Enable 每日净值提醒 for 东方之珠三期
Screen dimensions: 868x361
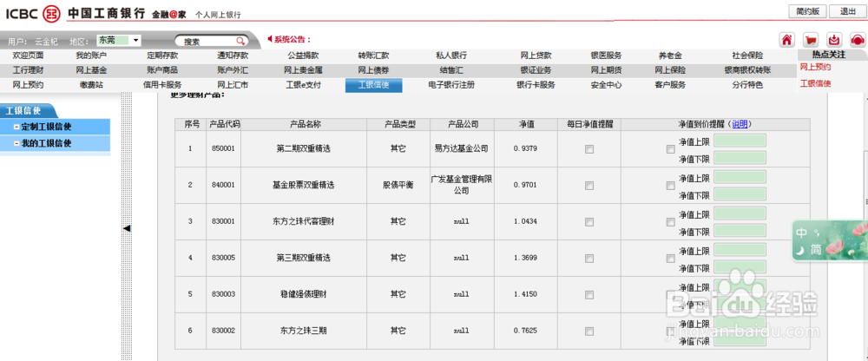589,331
